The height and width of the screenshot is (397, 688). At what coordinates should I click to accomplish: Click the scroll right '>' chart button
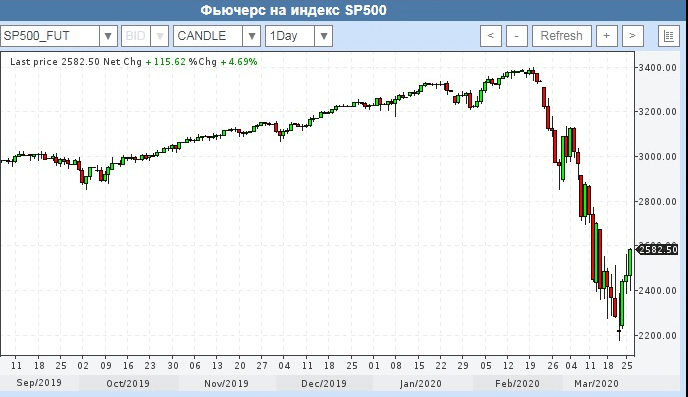[632, 36]
